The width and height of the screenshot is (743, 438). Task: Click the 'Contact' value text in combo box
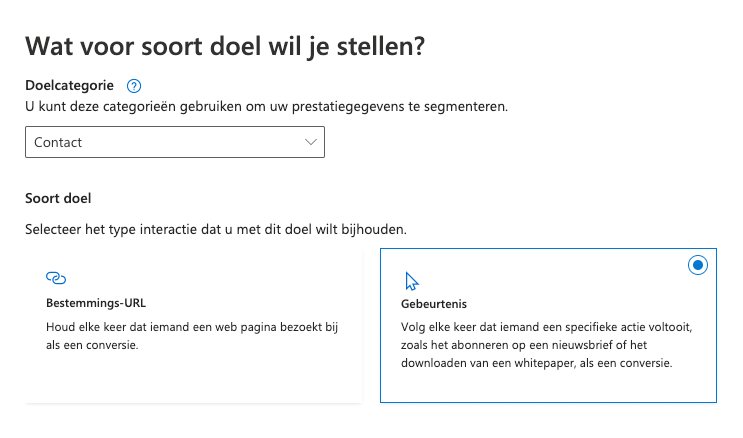[58, 142]
